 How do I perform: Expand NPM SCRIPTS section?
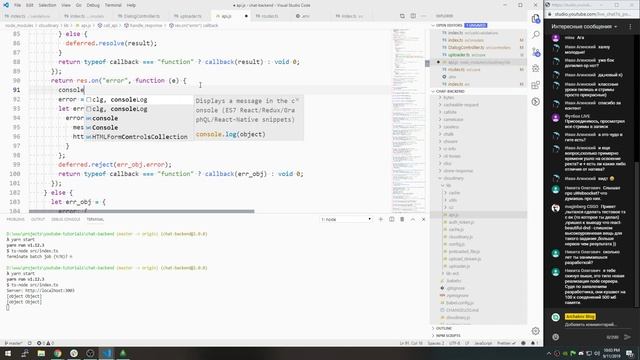point(448,336)
